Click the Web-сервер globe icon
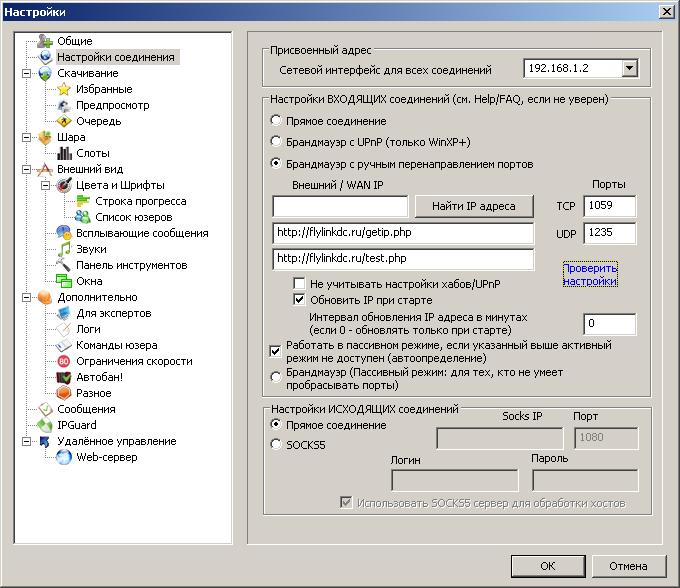The height and width of the screenshot is (588, 680). click(64, 457)
